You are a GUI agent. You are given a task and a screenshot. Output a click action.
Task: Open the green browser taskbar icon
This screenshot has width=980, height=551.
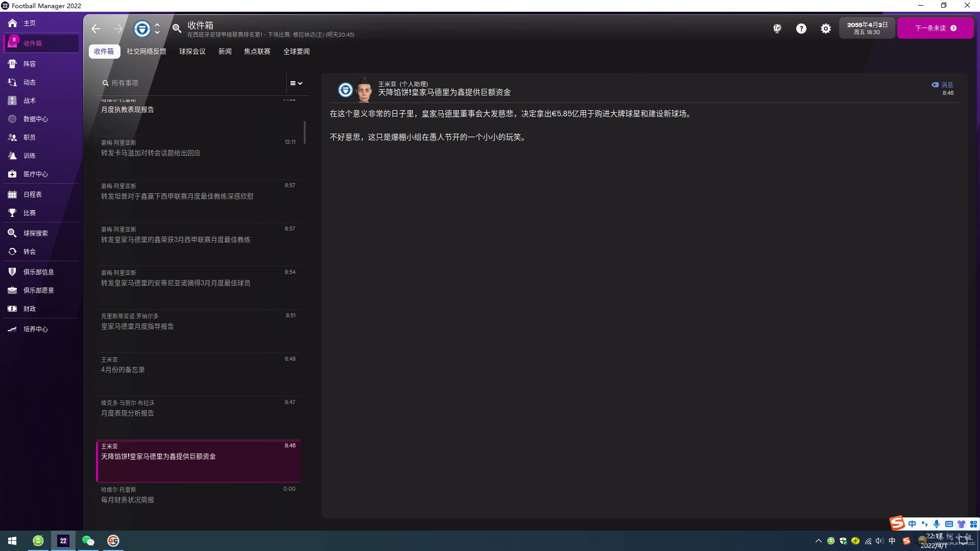(38, 541)
